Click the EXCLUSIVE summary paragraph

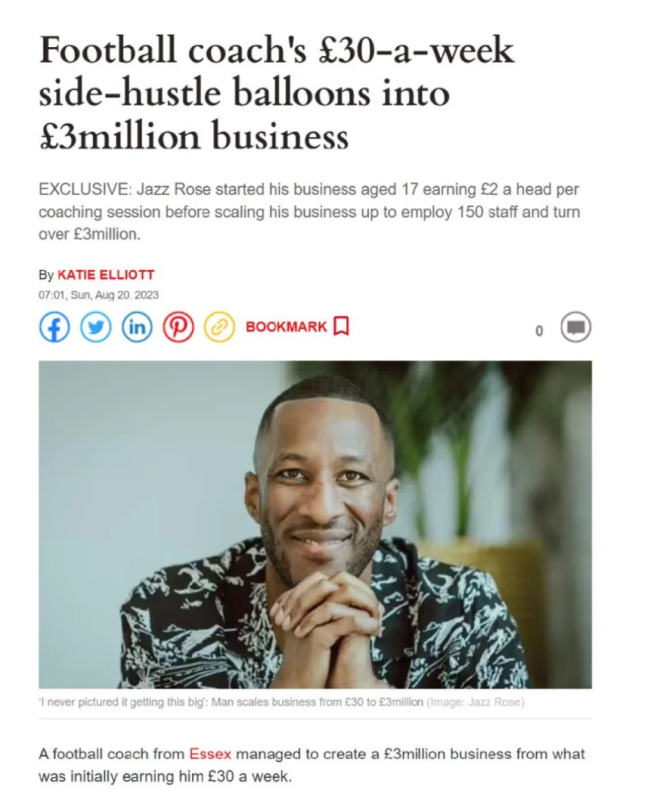coord(309,211)
